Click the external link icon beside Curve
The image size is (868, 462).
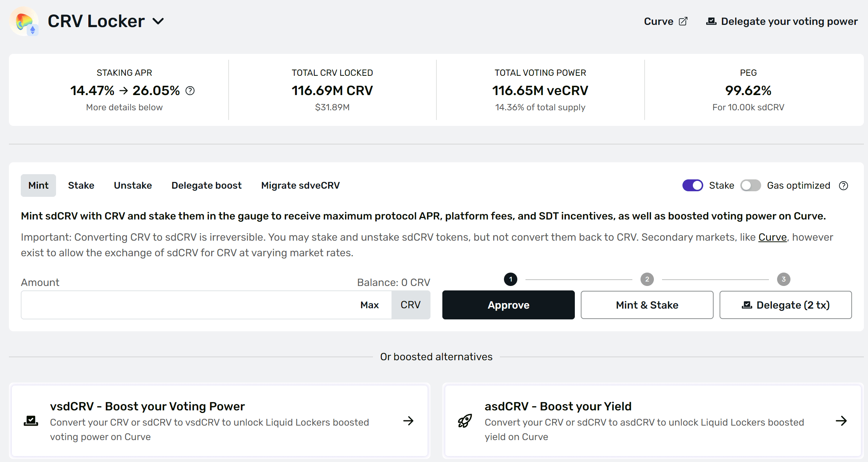tap(683, 22)
